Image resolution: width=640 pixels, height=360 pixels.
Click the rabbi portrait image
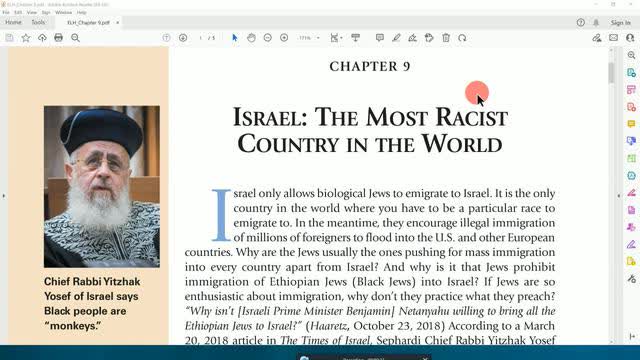(102, 187)
